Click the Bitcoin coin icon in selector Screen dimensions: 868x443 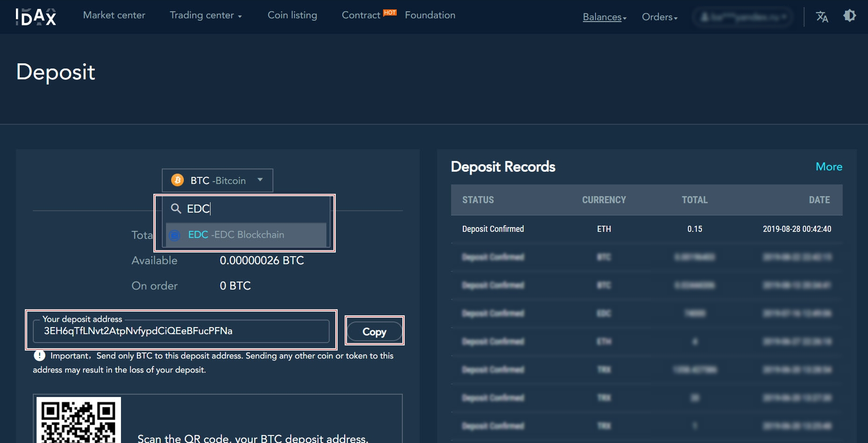tap(178, 180)
